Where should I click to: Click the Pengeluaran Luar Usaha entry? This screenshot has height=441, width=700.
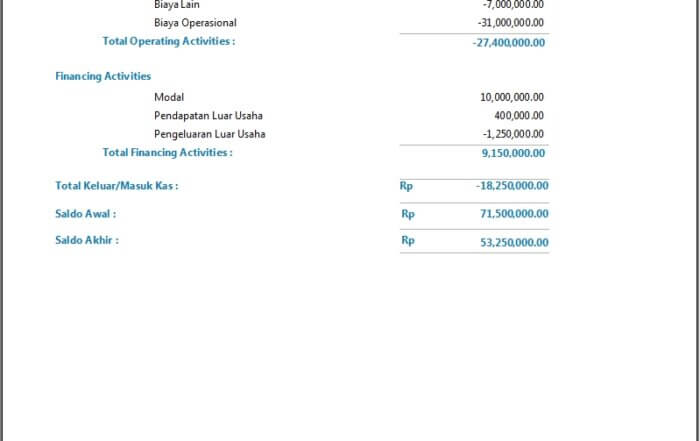210,134
